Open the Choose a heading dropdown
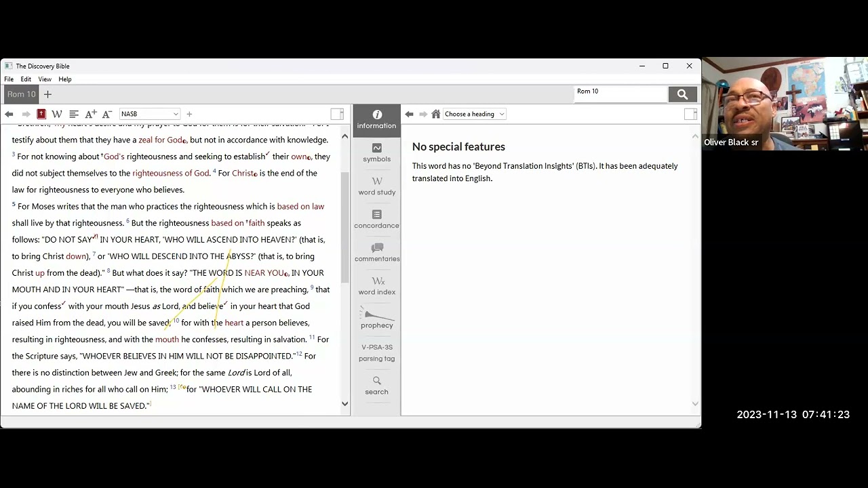The image size is (868, 488). click(474, 114)
